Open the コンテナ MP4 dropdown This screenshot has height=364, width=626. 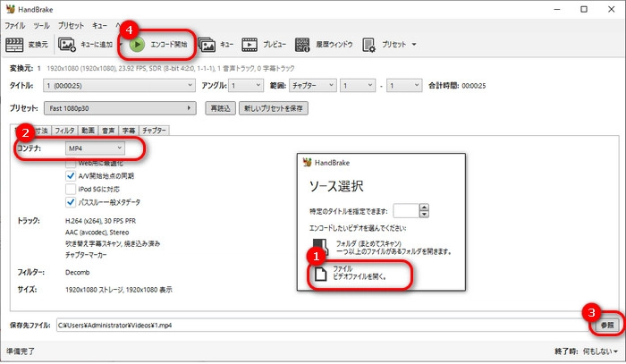(95, 148)
